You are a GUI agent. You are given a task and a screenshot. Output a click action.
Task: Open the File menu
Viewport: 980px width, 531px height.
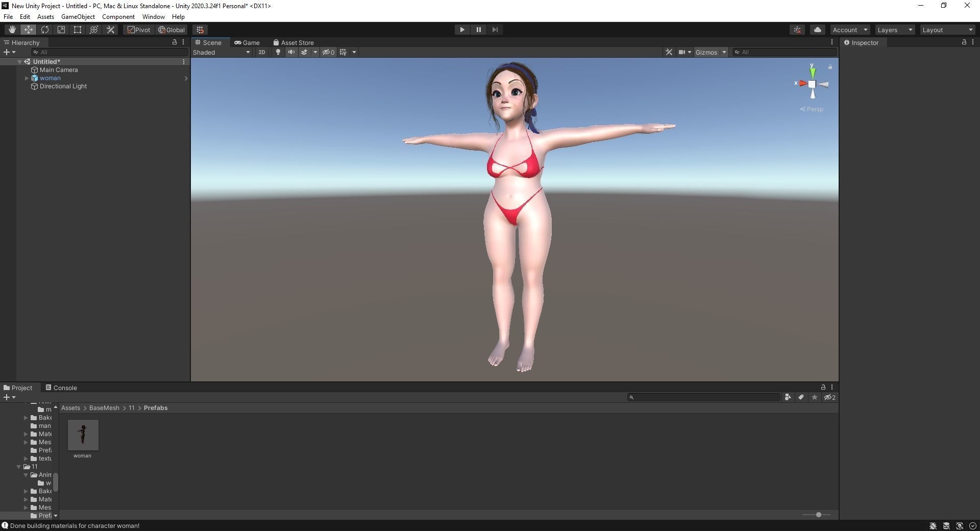[8, 17]
